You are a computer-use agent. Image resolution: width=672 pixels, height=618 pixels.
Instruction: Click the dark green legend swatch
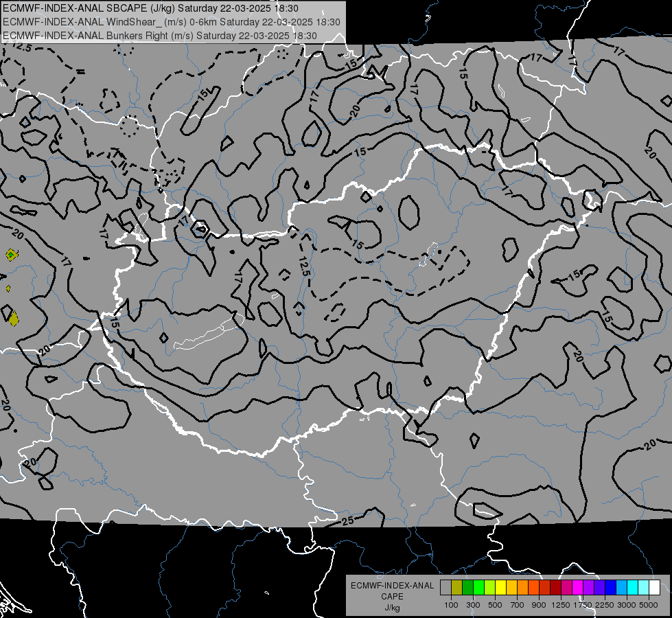tap(467, 588)
